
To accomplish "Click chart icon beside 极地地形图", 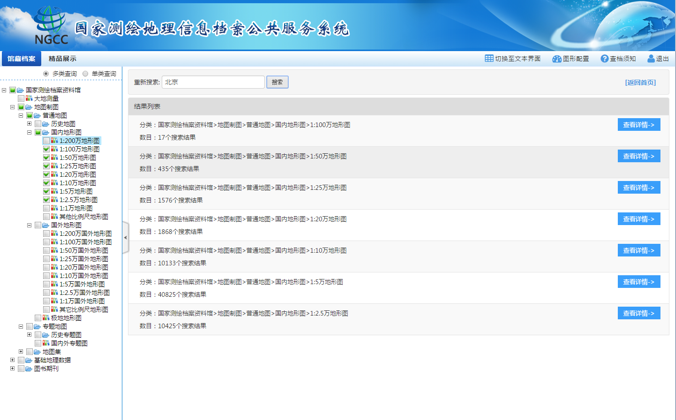I will tap(46, 318).
